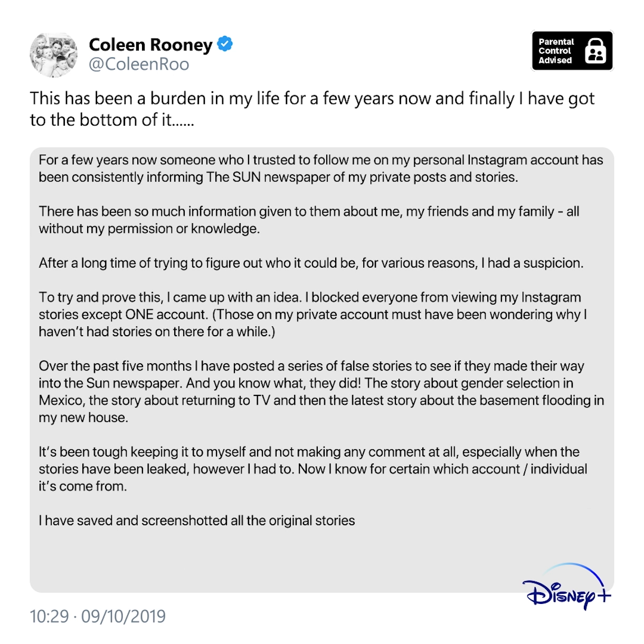Image resolution: width=644 pixels, height=644 pixels.
Task: Click the paragraph starting 'Over the past five months'
Action: point(321,391)
